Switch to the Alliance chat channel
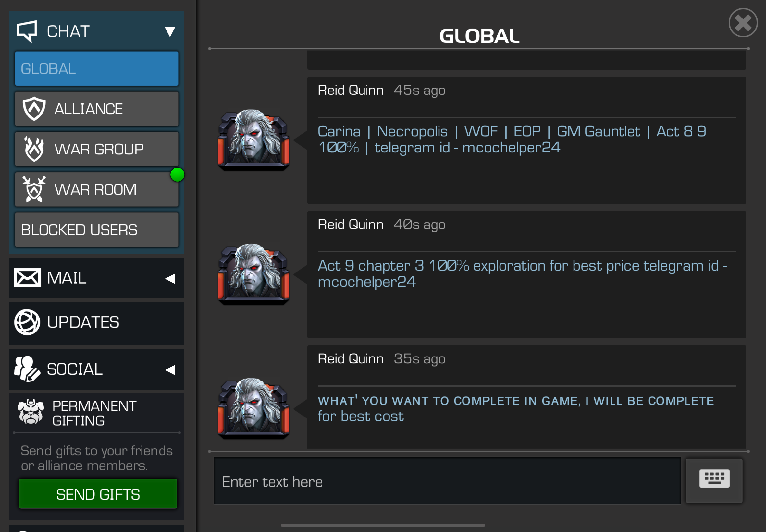This screenshot has height=532, width=766. tap(97, 109)
